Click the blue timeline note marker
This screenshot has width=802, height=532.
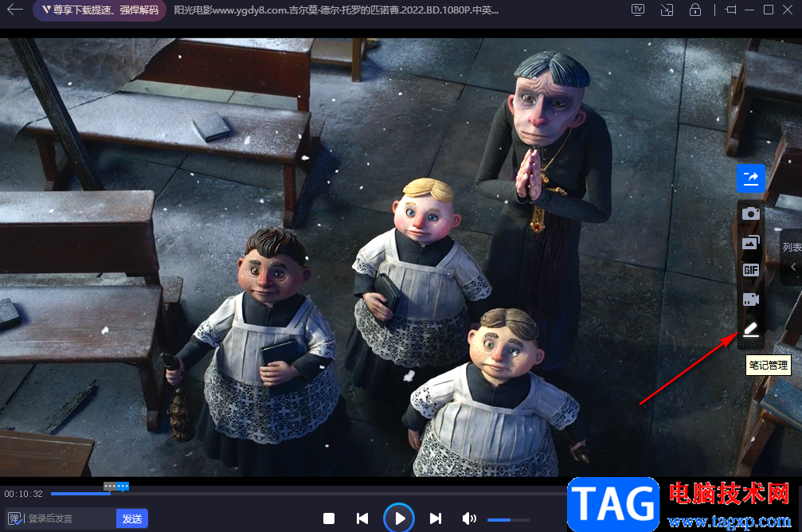tap(123, 486)
